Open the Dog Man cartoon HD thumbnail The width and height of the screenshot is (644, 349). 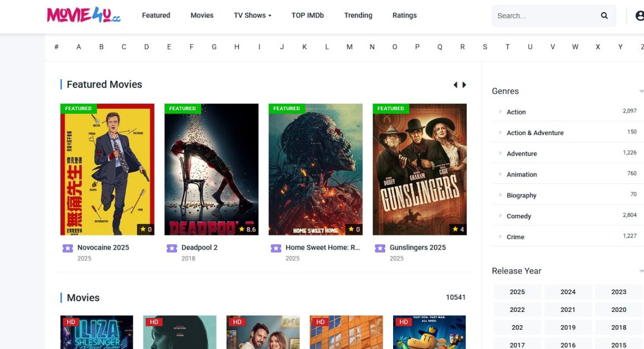pyautogui.click(x=429, y=332)
